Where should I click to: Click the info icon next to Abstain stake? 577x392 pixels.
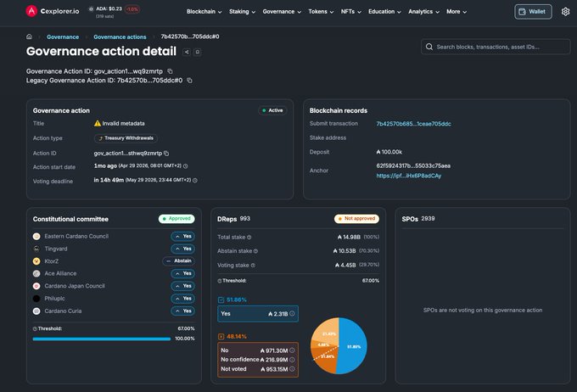(x=255, y=251)
